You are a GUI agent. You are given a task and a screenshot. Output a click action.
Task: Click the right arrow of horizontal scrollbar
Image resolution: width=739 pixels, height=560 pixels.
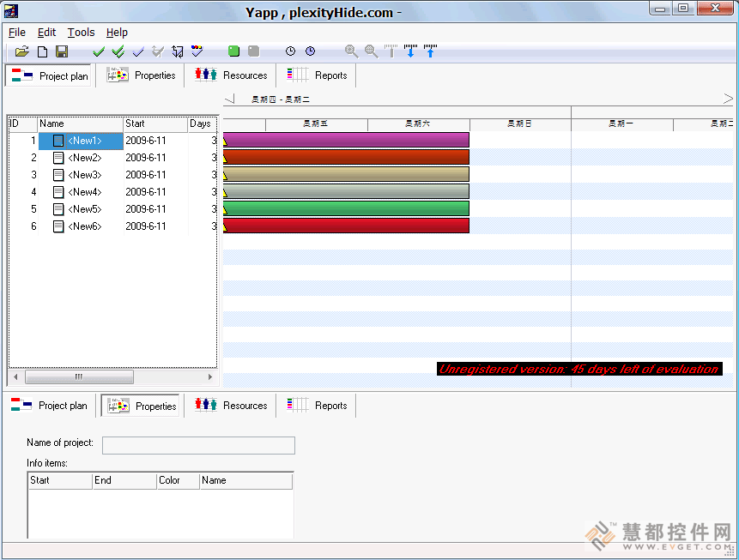tap(210, 376)
